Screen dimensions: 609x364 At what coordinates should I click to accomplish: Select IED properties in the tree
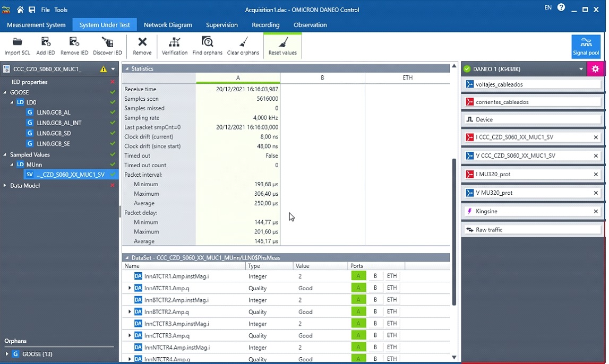coord(30,82)
